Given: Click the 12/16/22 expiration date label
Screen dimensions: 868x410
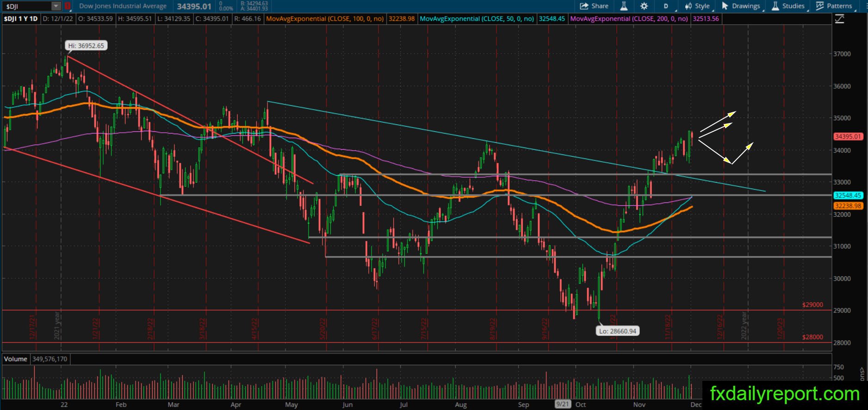Looking at the screenshot, I should (719, 327).
